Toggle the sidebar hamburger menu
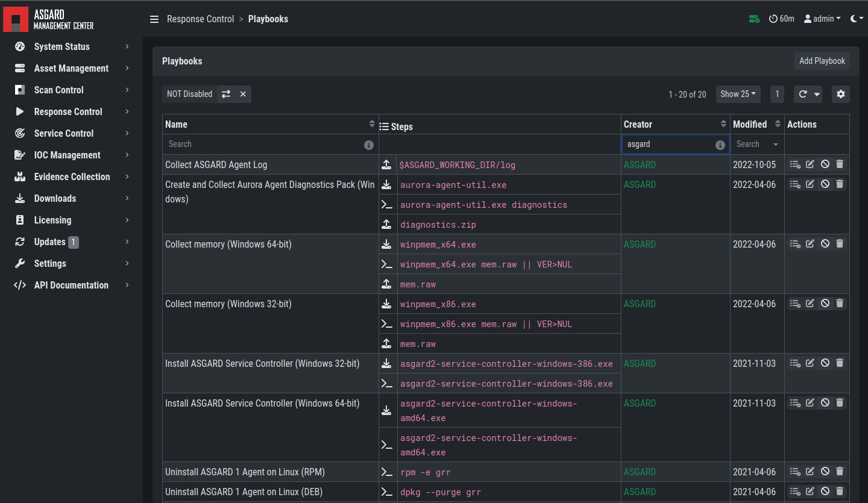This screenshot has width=868, height=503. (x=154, y=19)
